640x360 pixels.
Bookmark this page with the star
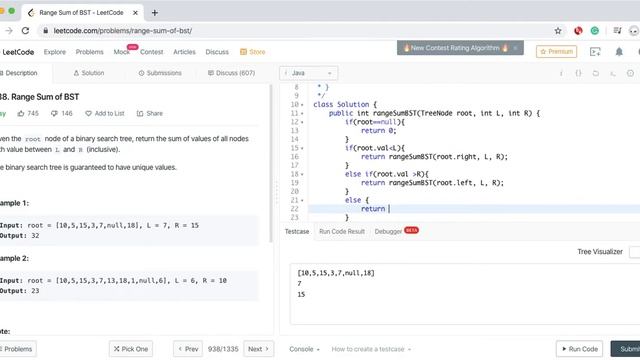(558, 31)
